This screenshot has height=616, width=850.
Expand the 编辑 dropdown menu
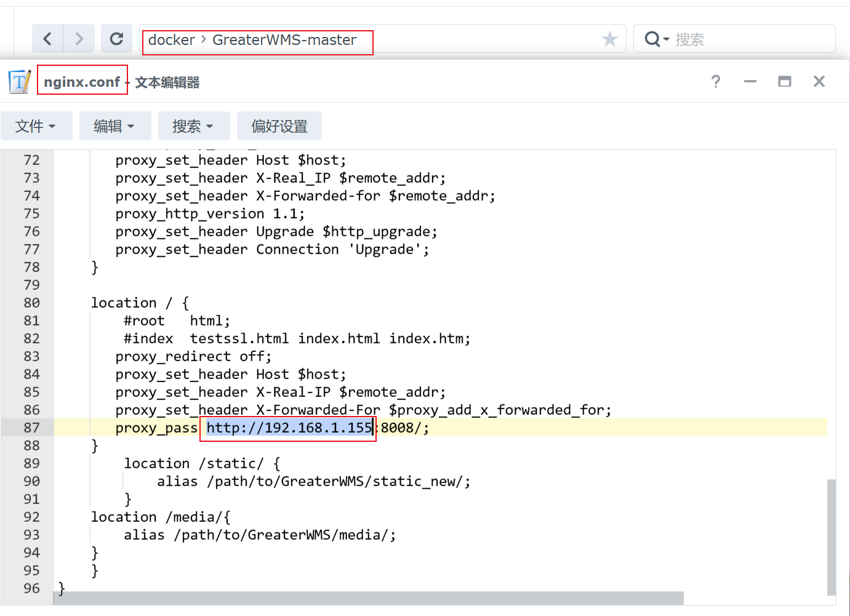[x=114, y=126]
